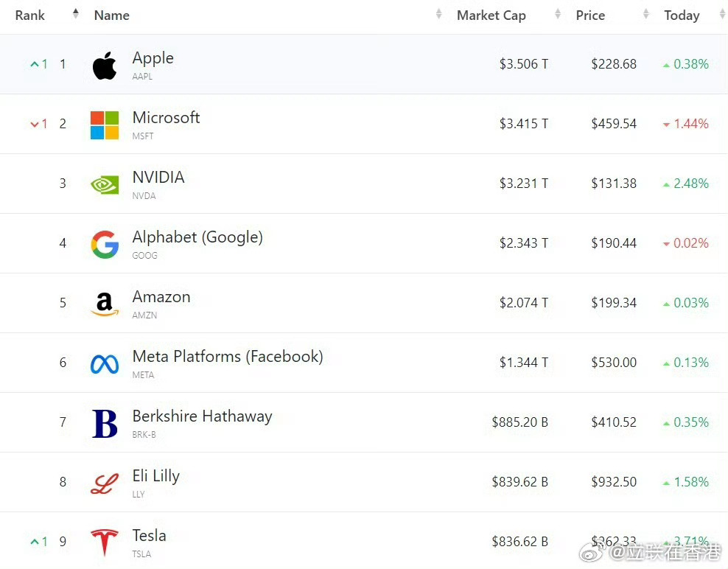
Task: Click the Google G logo
Action: [x=105, y=245]
